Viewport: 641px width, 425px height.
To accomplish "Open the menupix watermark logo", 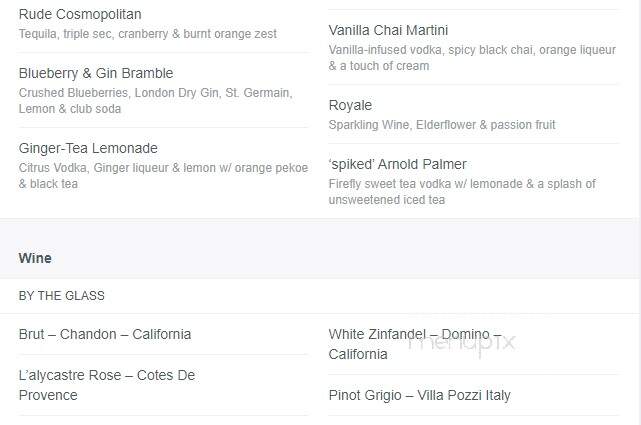I will pos(462,343).
